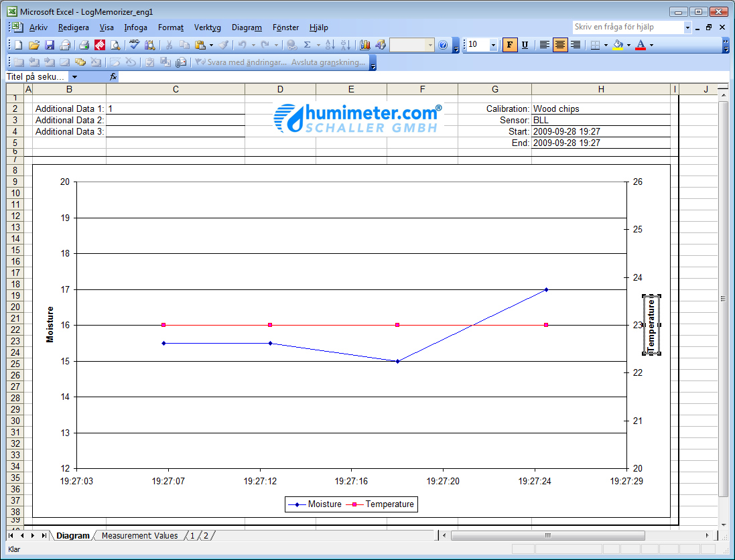The image size is (735, 560).
Task: Go to the first sheet tab
Action: pyautogui.click(x=11, y=536)
